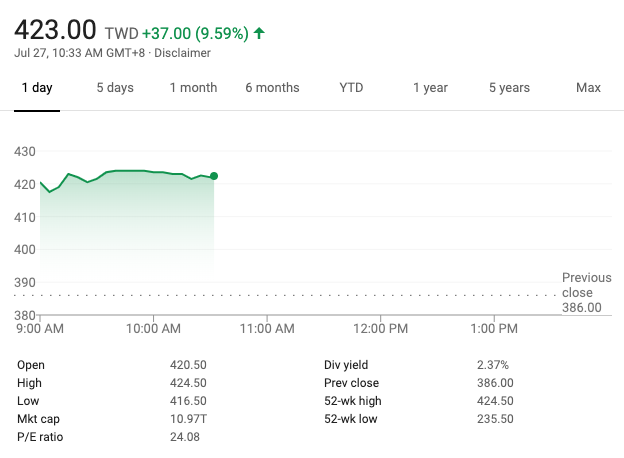Viewport: 624px width, 458px height.
Task: Click the 10:00 AM axis label
Action: [x=154, y=329]
